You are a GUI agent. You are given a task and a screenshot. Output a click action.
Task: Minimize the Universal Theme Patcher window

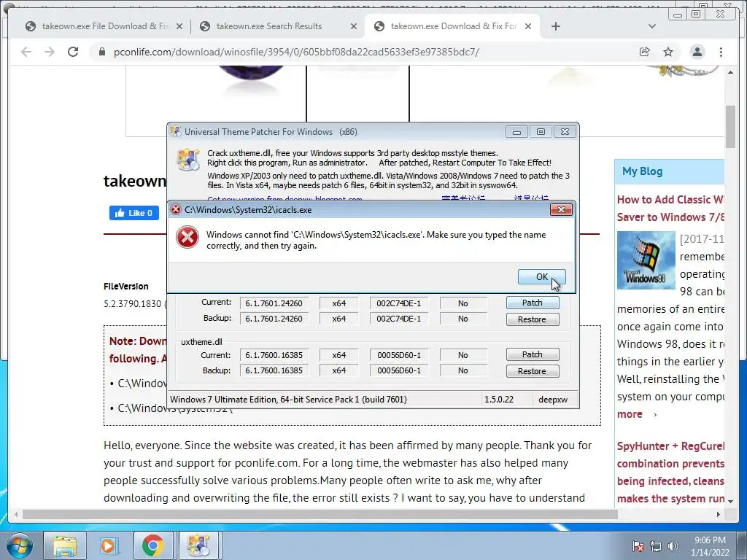(516, 132)
